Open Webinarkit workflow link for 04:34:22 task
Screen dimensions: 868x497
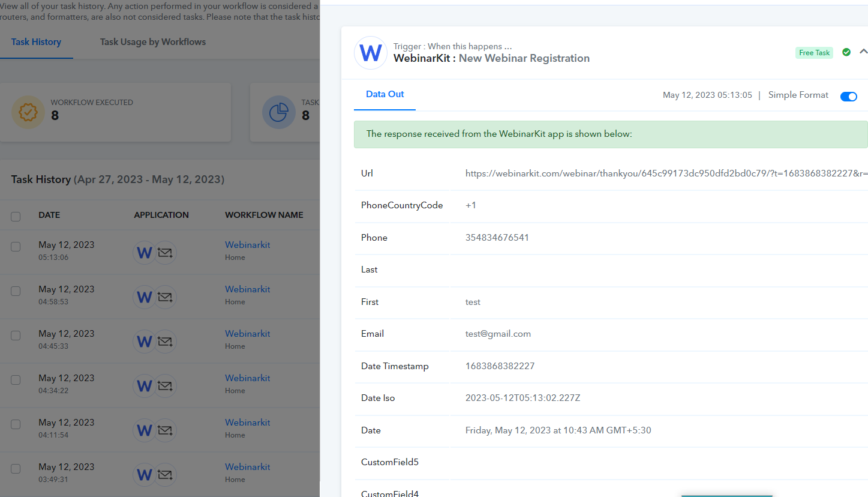point(248,378)
